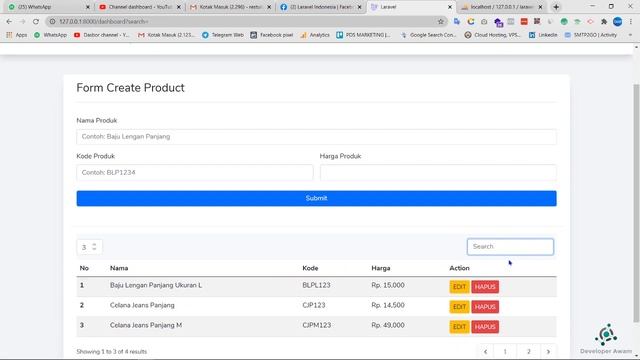Image resolution: width=640 pixels, height=360 pixels.
Task: Select pagination page 1
Action: [505, 351]
